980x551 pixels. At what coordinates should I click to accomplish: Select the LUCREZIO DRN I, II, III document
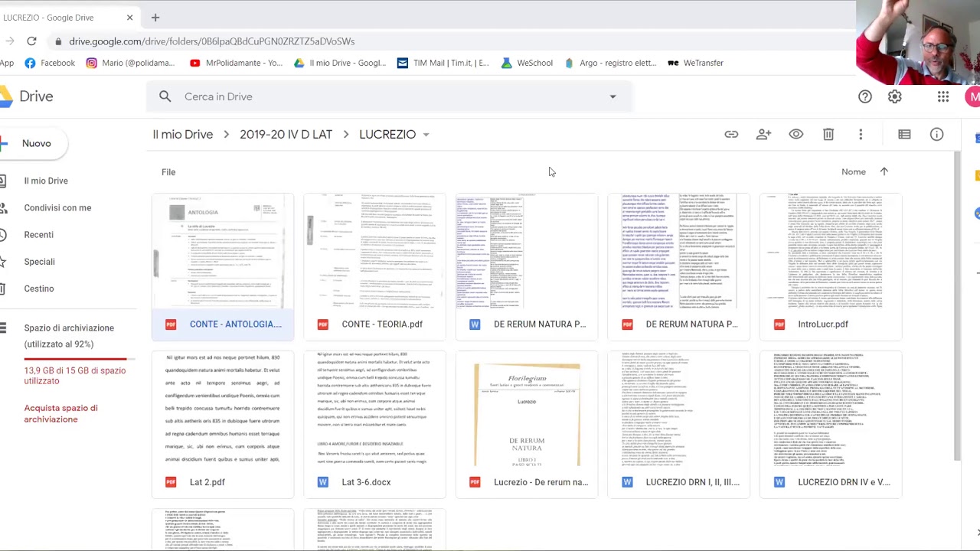[x=678, y=425]
